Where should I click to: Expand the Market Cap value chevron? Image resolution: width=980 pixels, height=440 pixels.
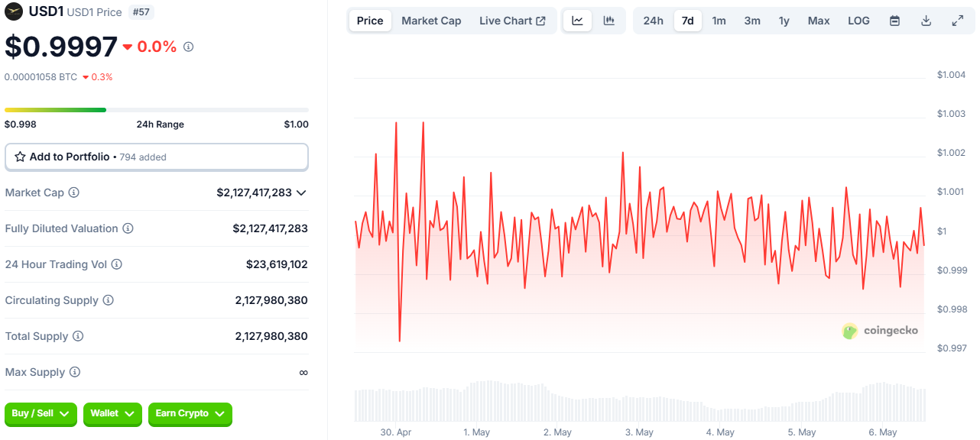pyautogui.click(x=301, y=192)
